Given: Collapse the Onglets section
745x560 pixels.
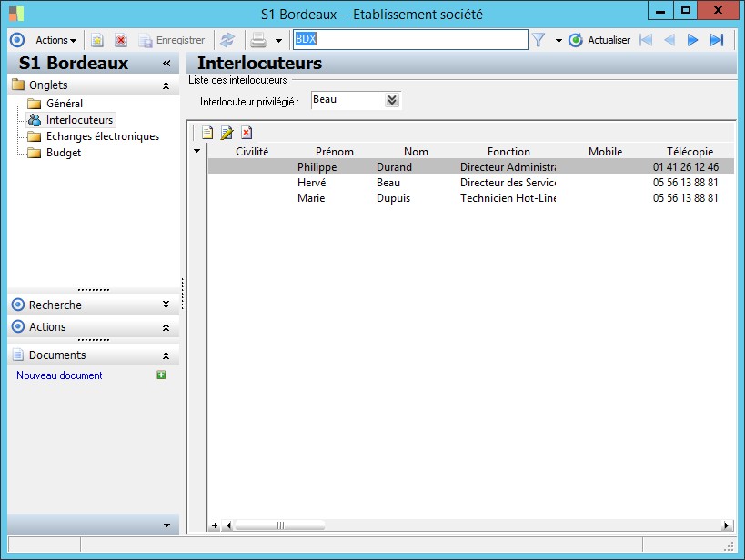Looking at the screenshot, I should pos(166,85).
